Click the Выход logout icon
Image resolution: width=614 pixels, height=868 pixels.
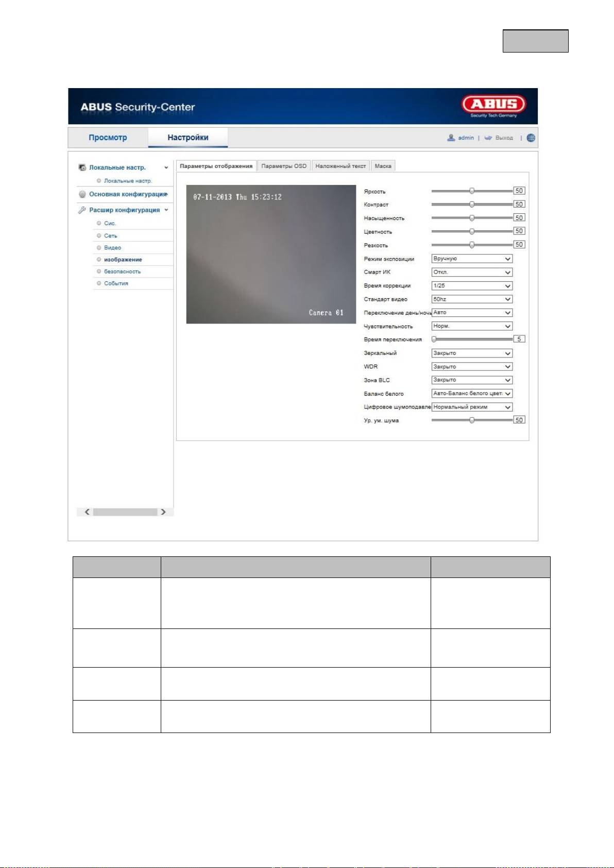coord(488,138)
